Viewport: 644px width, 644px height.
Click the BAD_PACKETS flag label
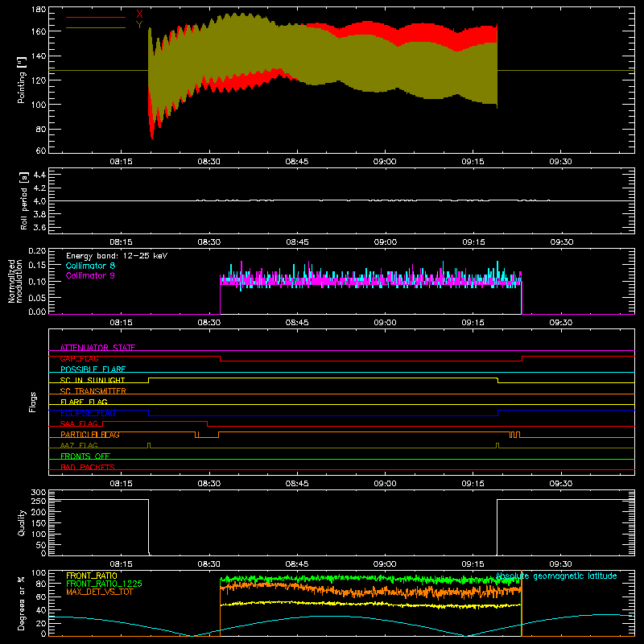click(88, 467)
